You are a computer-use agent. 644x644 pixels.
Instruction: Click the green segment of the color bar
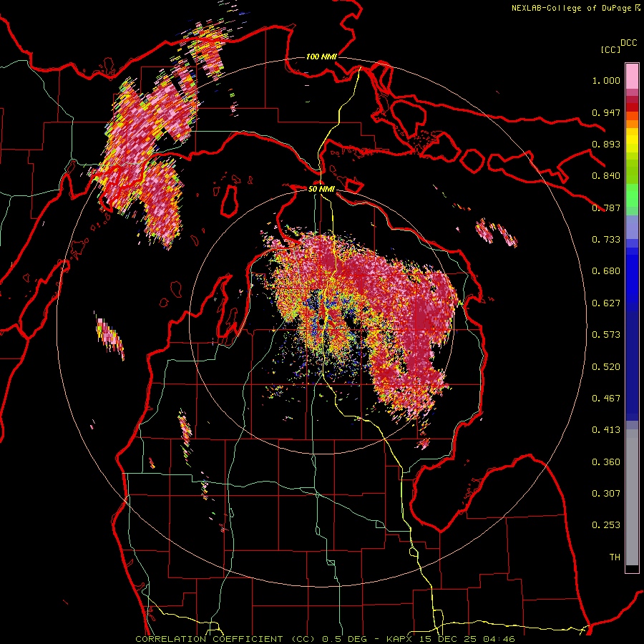(632, 195)
